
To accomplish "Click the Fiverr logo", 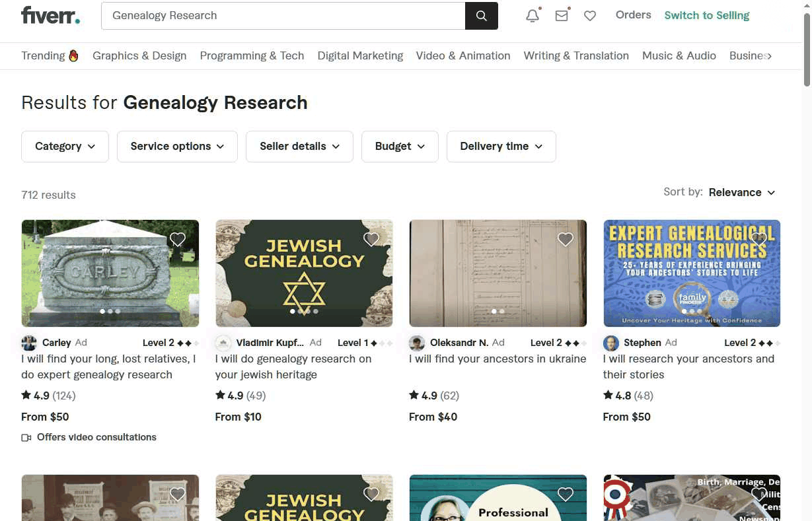I will pyautogui.click(x=50, y=15).
